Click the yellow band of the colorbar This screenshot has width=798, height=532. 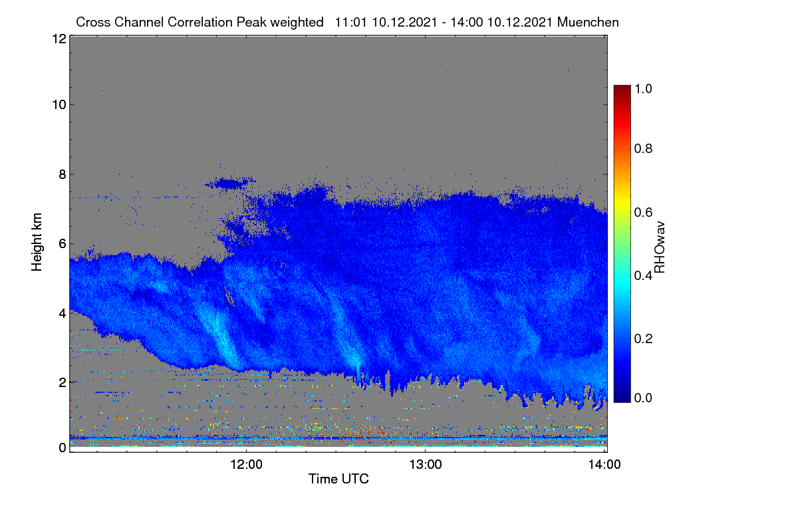click(622, 203)
